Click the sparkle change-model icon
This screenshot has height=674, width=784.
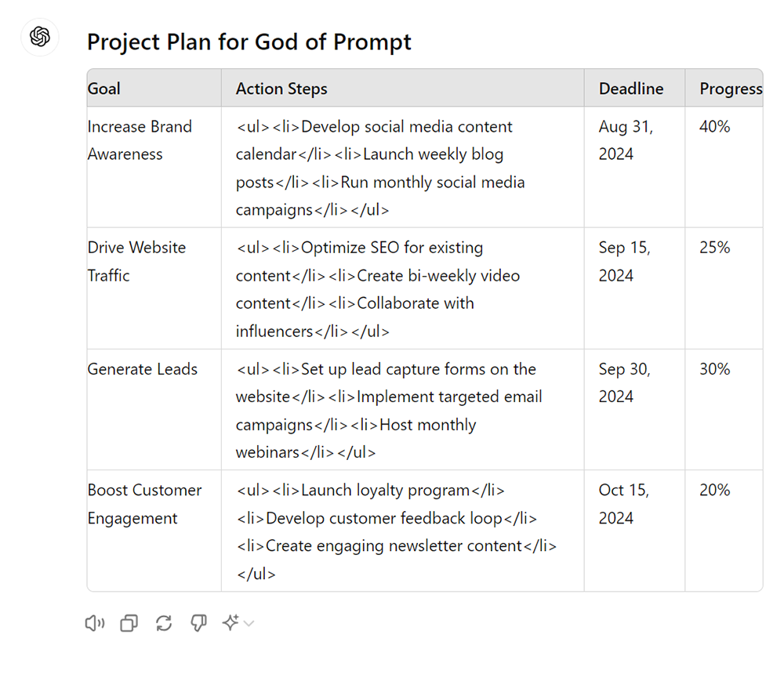pyautogui.click(x=230, y=623)
